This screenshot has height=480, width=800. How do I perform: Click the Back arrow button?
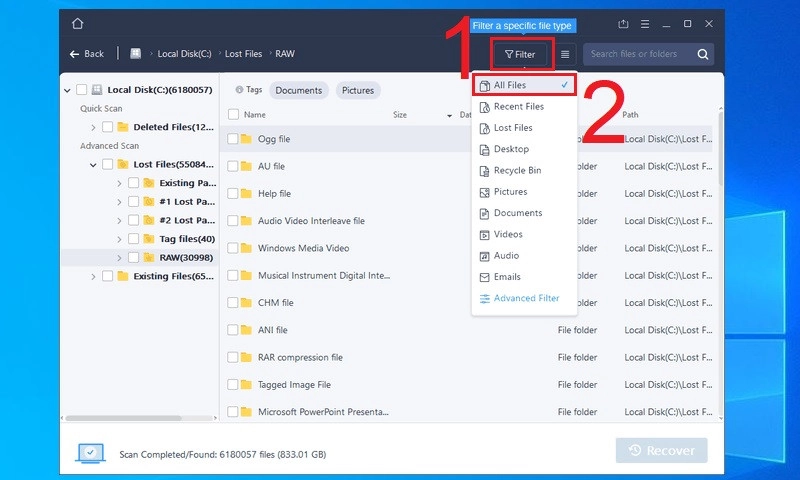(x=87, y=54)
